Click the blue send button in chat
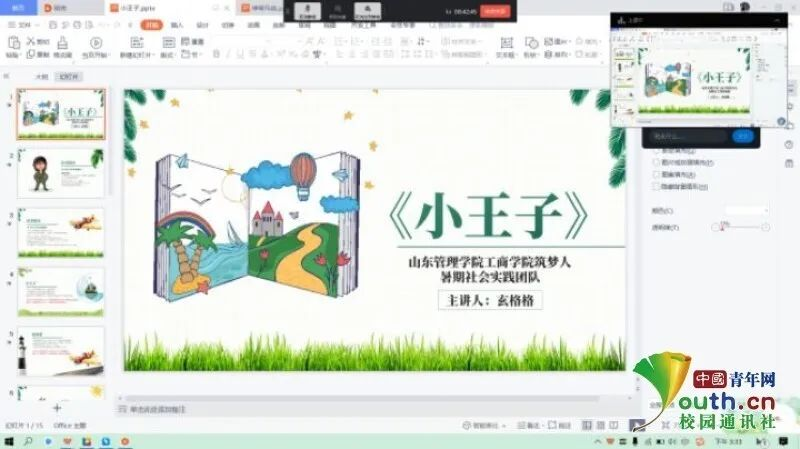The image size is (800, 449). 742,135
